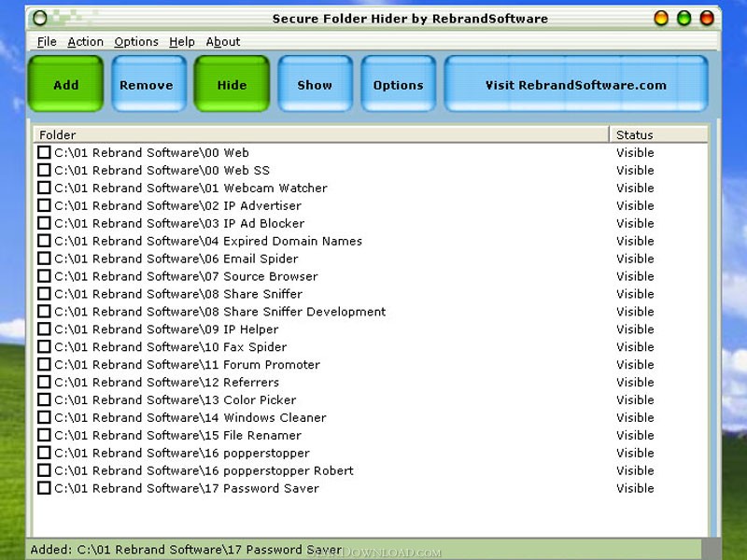Check the 16 popperstopper Robert checkbox

(44, 470)
